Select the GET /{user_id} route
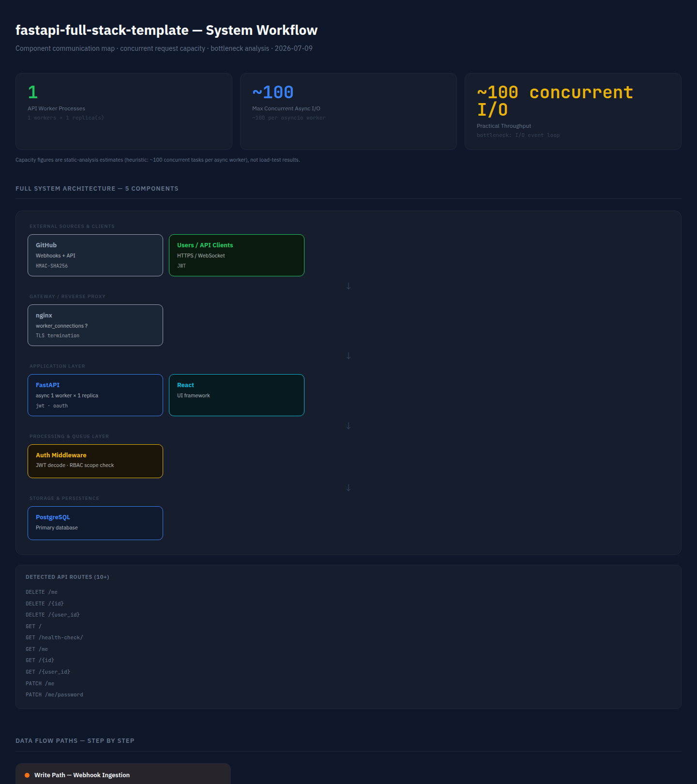This screenshot has width=697, height=784. [48, 672]
